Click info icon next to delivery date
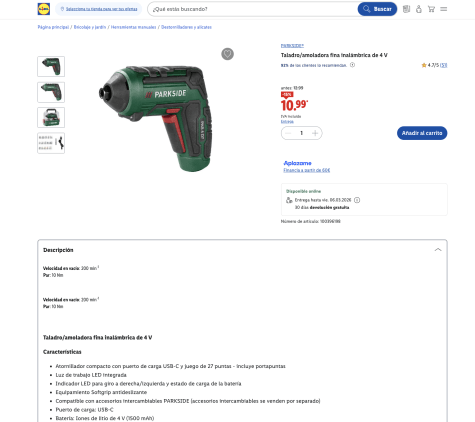Image resolution: width=475 pixels, height=422 pixels. pos(357,200)
